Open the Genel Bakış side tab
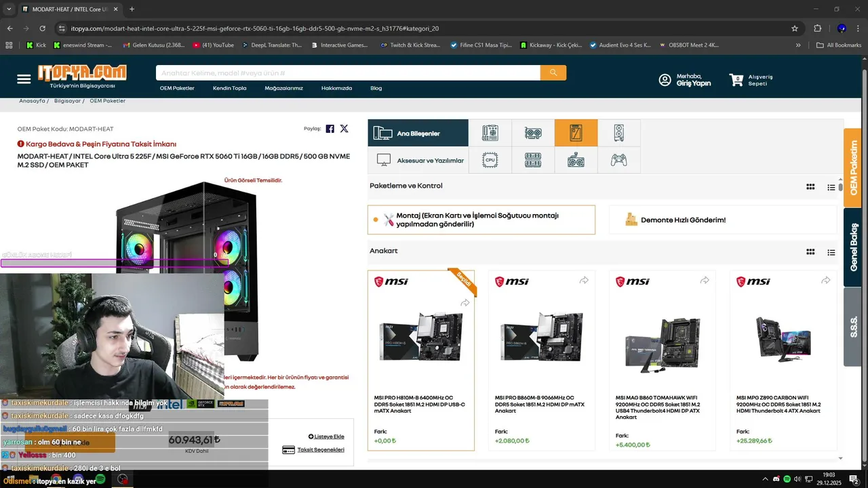868x488 pixels. tap(853, 247)
